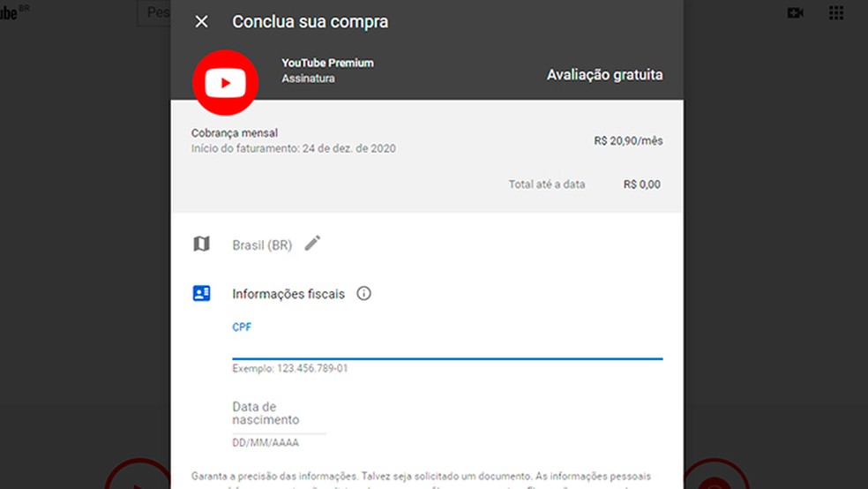The width and height of the screenshot is (868, 489).
Task: Click the create video camera icon
Action: click(x=796, y=12)
